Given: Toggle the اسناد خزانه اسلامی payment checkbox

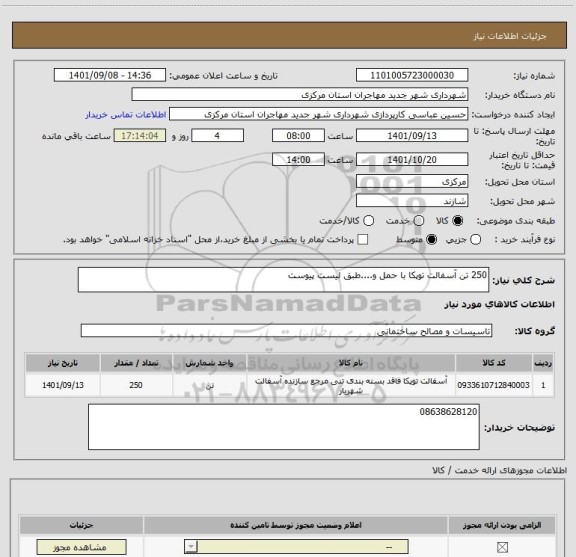Looking at the screenshot, I should click(363, 240).
